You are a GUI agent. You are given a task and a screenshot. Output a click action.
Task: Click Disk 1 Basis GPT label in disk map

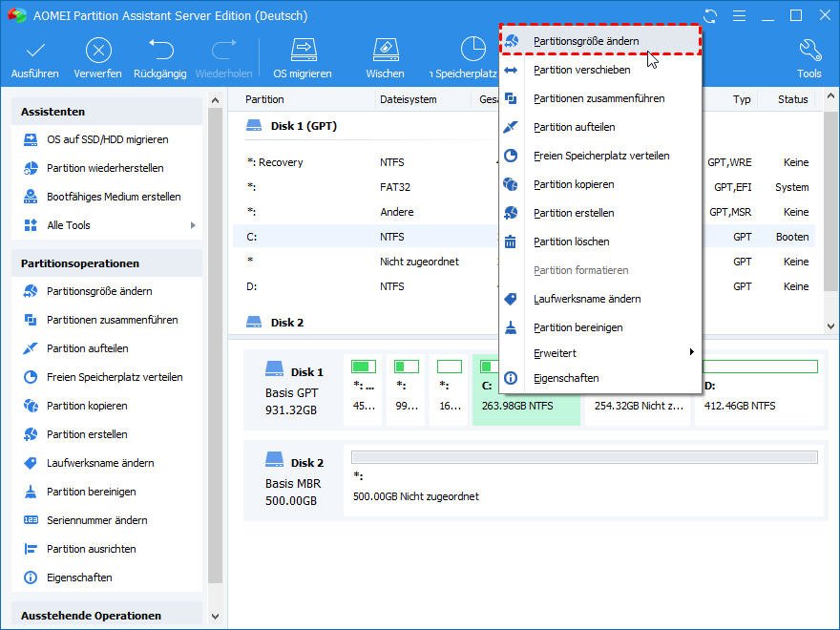(x=294, y=391)
